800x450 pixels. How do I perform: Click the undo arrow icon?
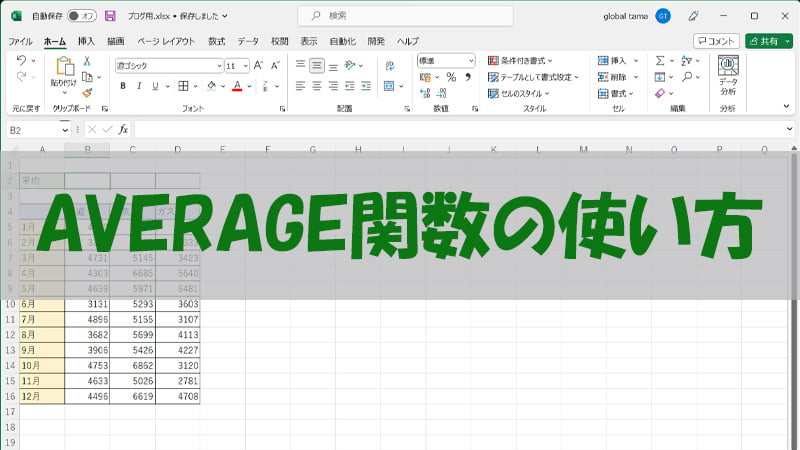click(x=21, y=61)
